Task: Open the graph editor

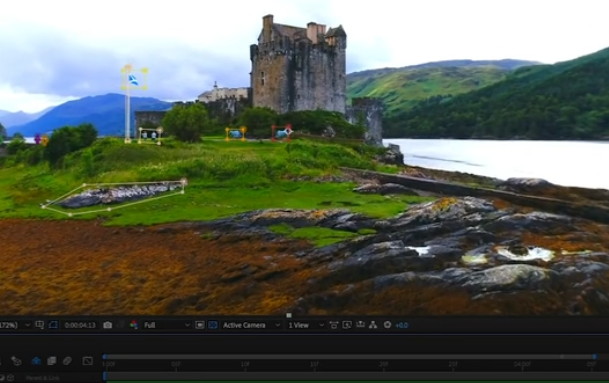Action: pyautogui.click(x=88, y=361)
